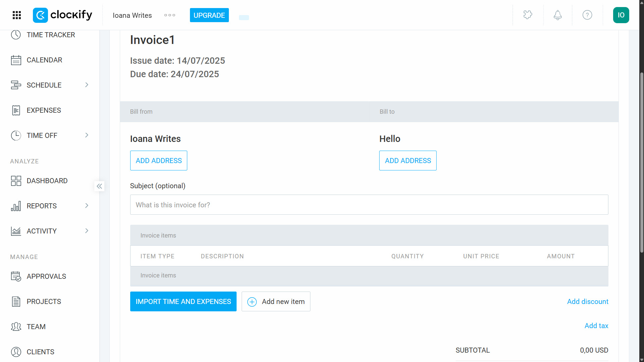The image size is (644, 362).
Task: Click the invoice Subject input field
Action: coord(369,205)
